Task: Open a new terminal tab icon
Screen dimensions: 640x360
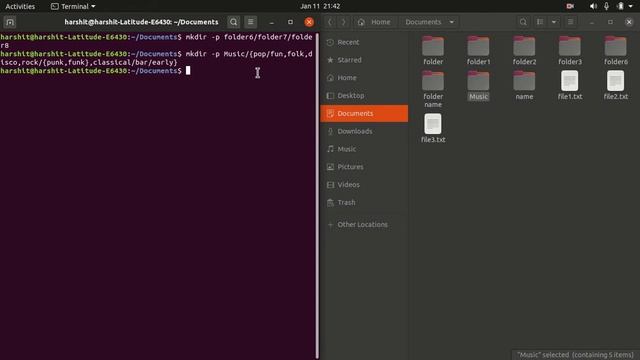Action: click(x=10, y=22)
